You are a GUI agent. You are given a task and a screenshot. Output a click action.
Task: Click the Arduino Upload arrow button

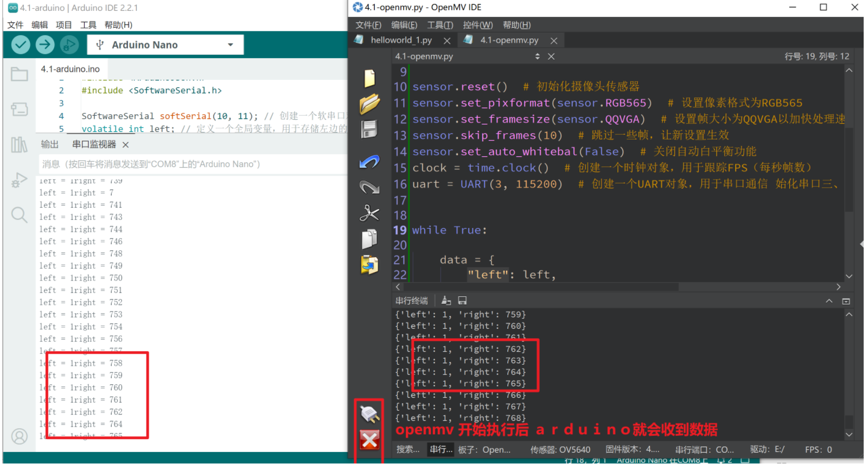pyautogui.click(x=45, y=45)
